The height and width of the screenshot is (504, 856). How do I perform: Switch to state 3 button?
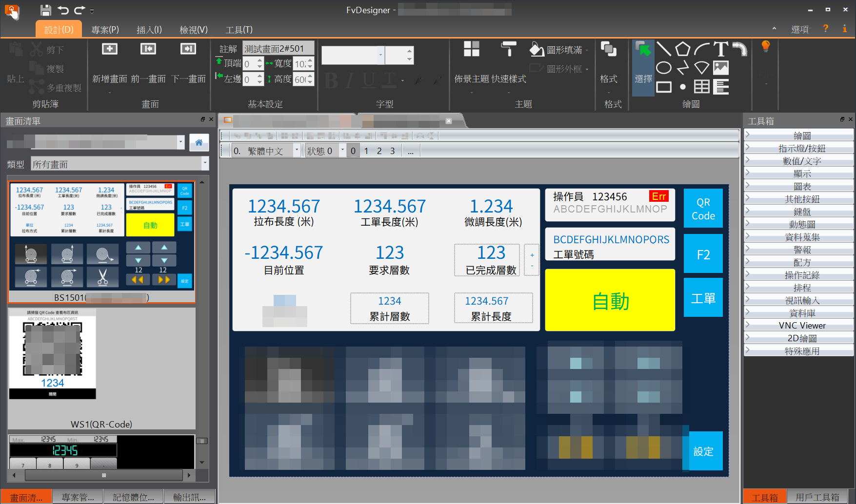(392, 151)
